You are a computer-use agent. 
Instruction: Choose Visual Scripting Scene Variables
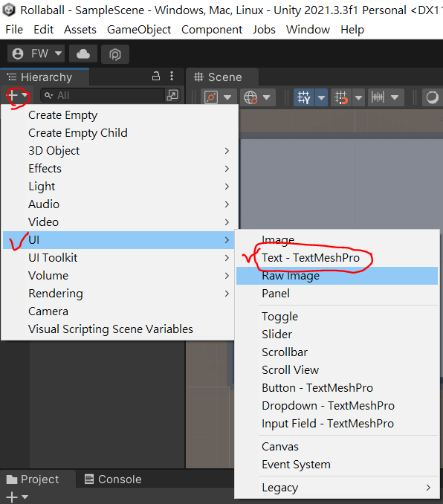(x=120, y=329)
